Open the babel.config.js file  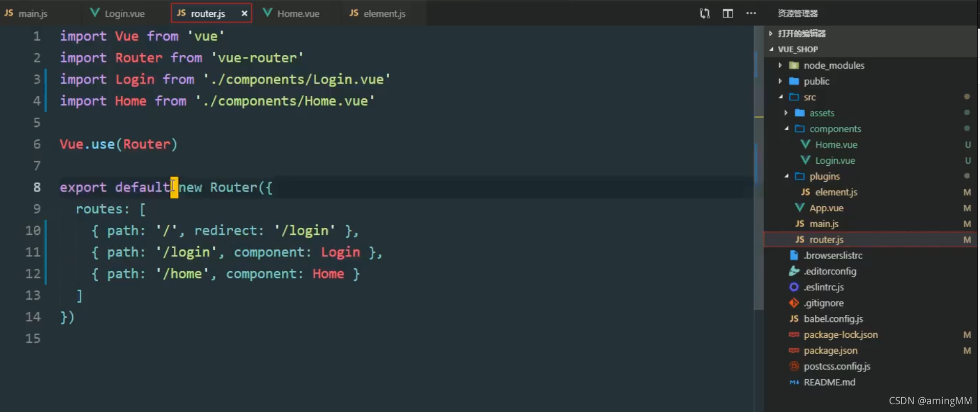coord(833,319)
